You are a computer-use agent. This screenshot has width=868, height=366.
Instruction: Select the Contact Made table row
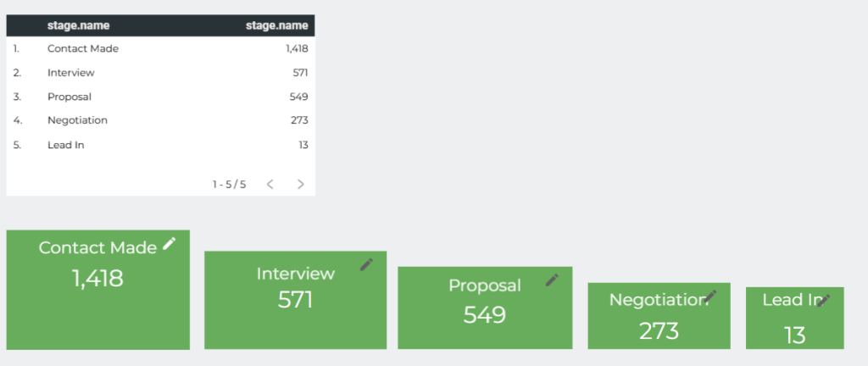pyautogui.click(x=160, y=48)
